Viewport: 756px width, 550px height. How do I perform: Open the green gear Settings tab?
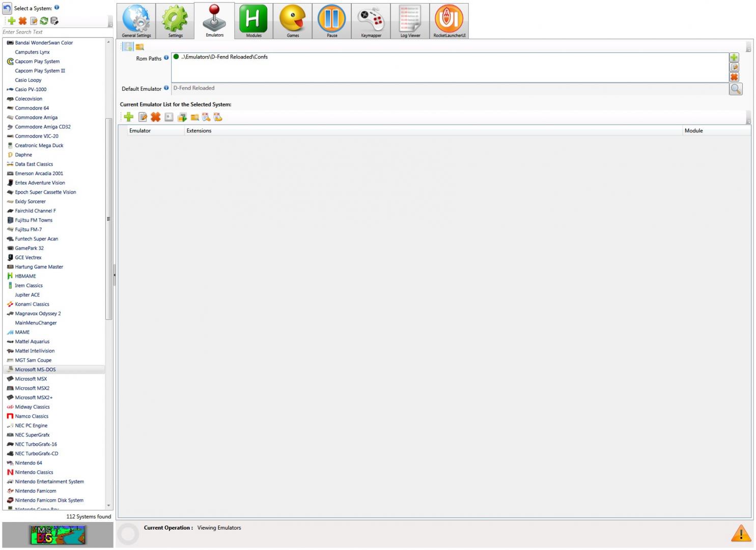click(175, 21)
